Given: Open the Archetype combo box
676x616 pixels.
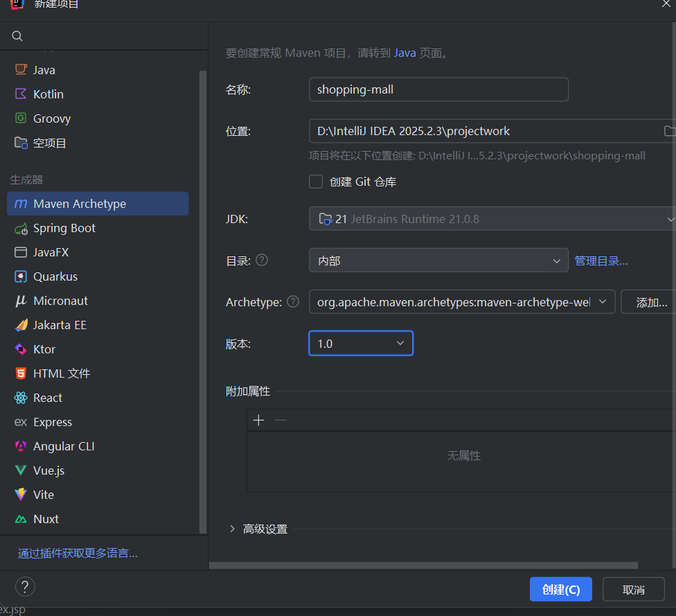Looking at the screenshot, I should click(x=462, y=302).
